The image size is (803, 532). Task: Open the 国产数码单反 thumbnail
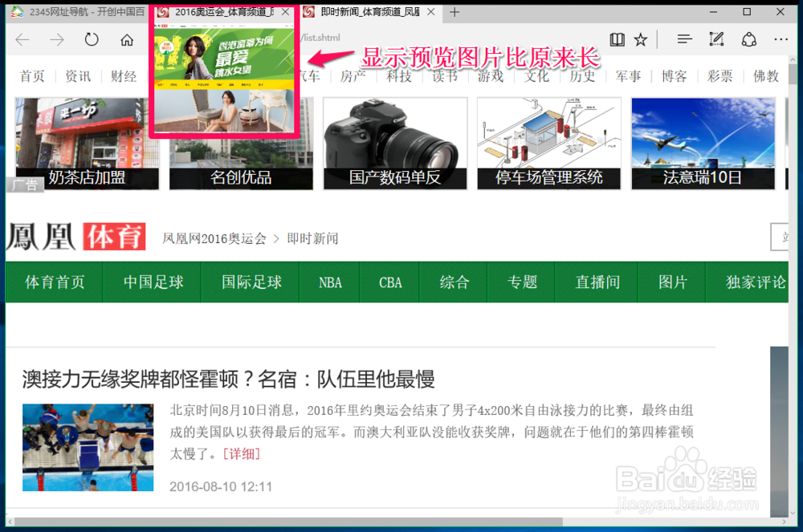pyautogui.click(x=395, y=143)
